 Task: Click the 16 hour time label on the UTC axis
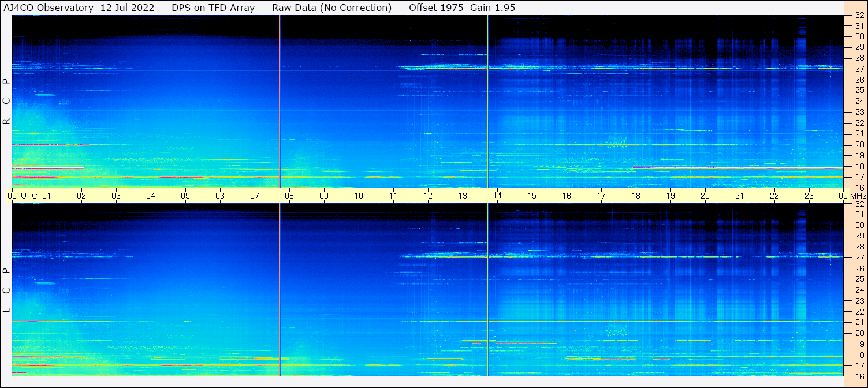(567, 196)
